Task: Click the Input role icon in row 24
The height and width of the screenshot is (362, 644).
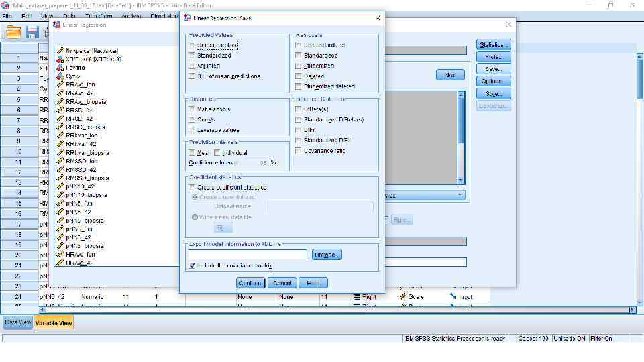Action: (x=453, y=296)
